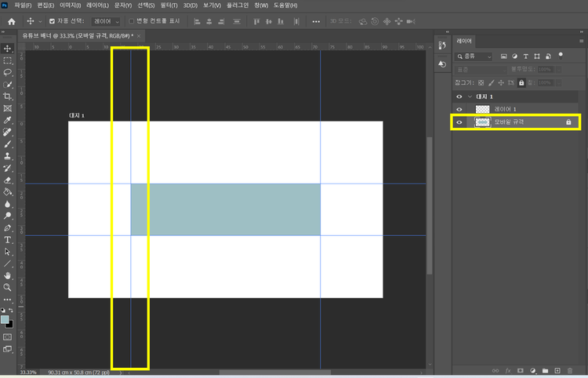
Task: Select the History Brush tool
Action: tap(8, 168)
